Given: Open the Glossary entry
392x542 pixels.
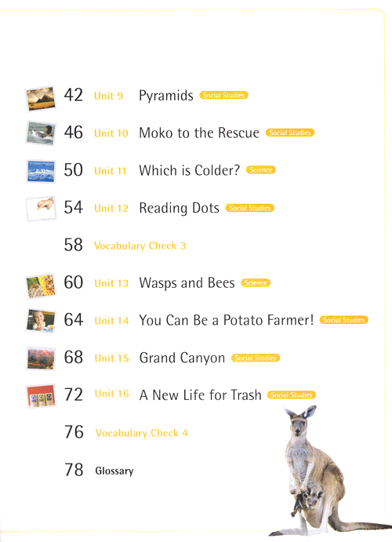Looking at the screenshot, I should tap(114, 471).
